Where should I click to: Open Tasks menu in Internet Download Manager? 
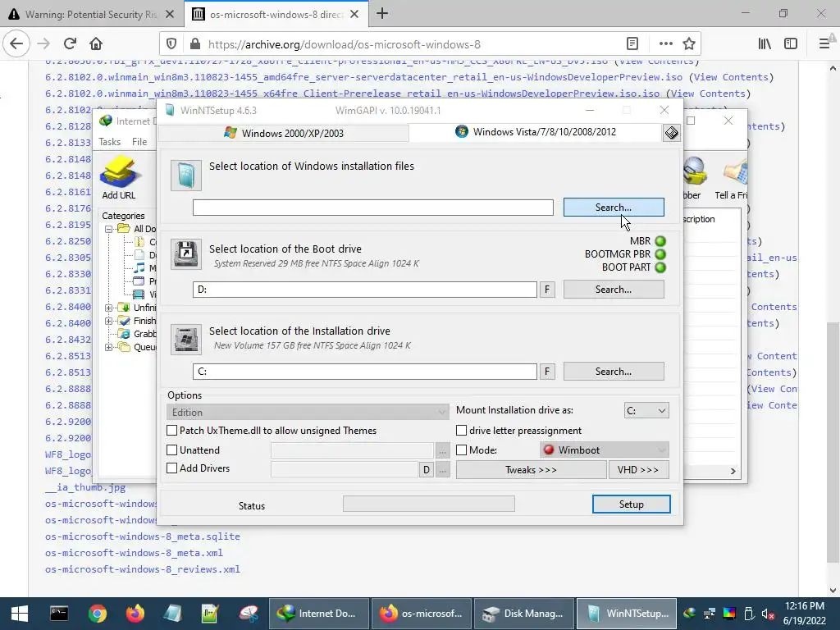pos(109,141)
